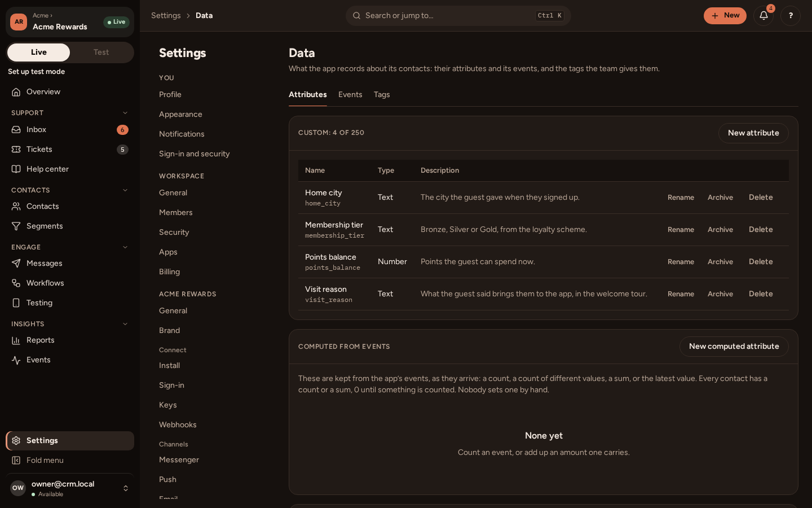Screen dimensions: 812x508
Task: Click the membership_tier key text
Action: [x=334, y=236]
